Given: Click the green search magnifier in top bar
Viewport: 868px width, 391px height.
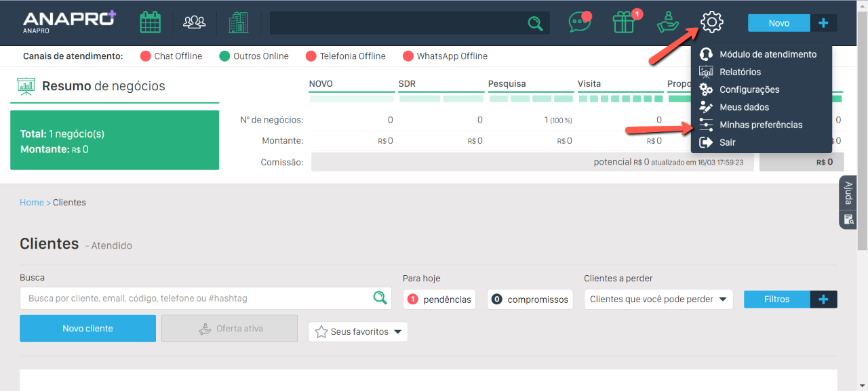Looking at the screenshot, I should point(535,23).
